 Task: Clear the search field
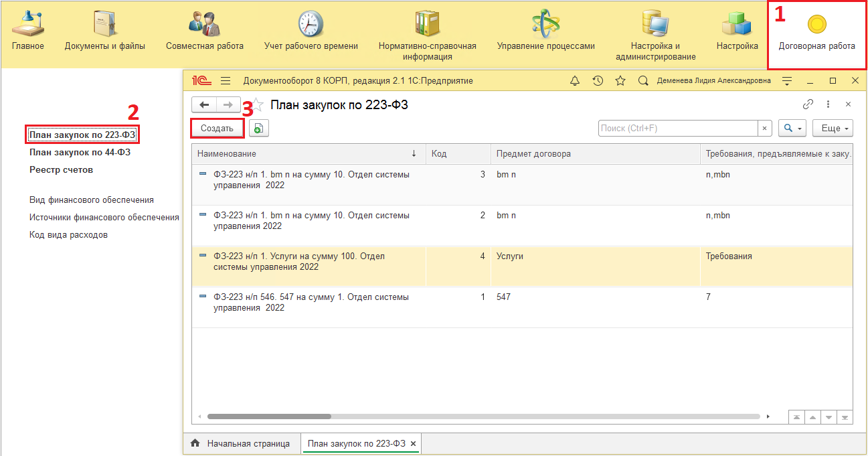(765, 128)
